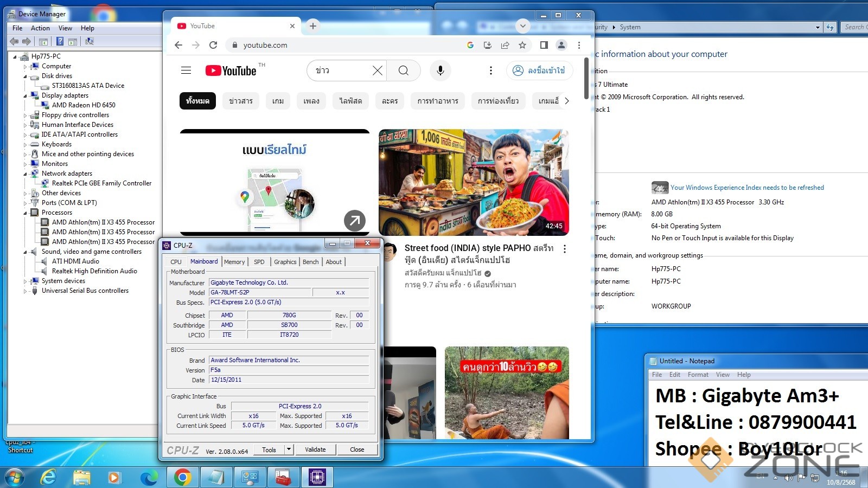Open Google Chrome from the taskbar
This screenshot has height=488, width=868.
[183, 477]
